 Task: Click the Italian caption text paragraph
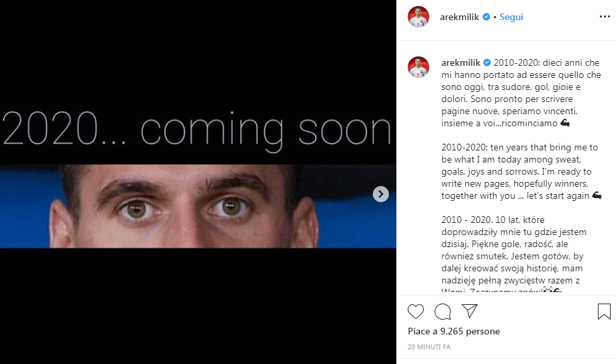[x=521, y=93]
